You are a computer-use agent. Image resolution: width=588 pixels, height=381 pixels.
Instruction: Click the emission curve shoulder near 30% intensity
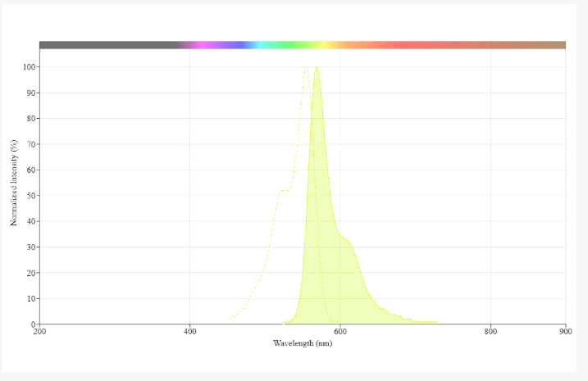[346, 240]
